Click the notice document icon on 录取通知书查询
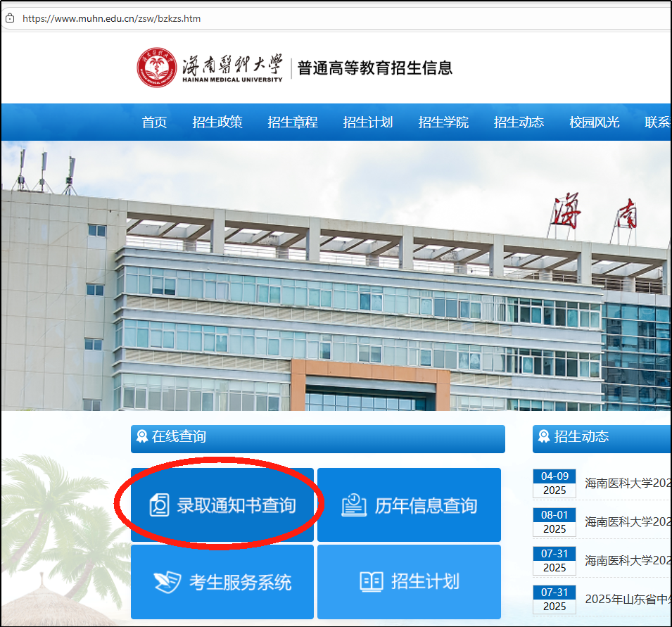Screen dimensions: 672x627 161,505
